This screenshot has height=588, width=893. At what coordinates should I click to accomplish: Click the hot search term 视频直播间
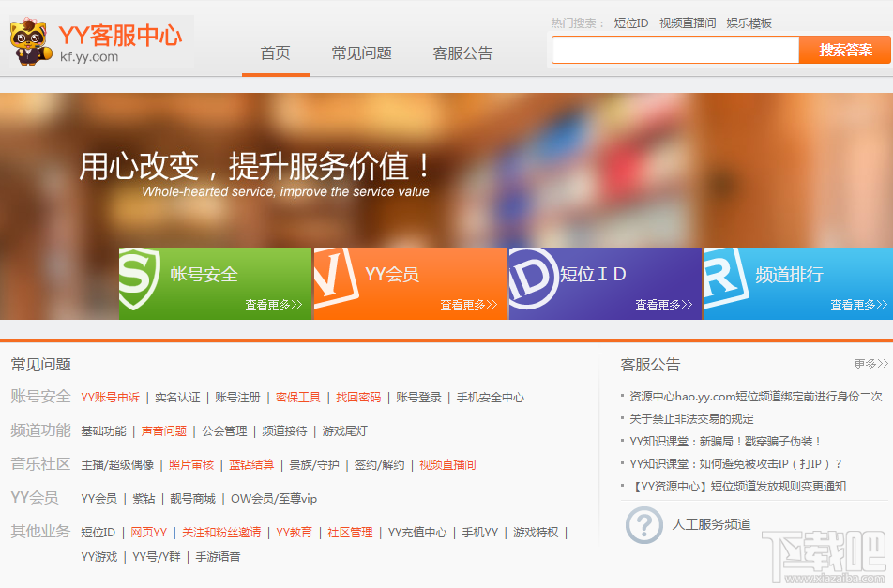[x=688, y=23]
